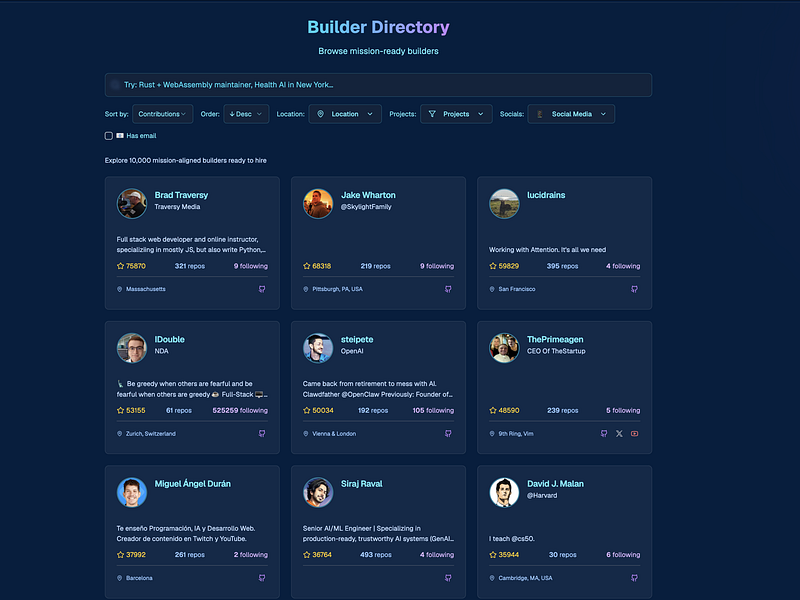The height and width of the screenshot is (600, 800).
Task: Open ThePrimeagen profile name link
Action: click(555, 339)
